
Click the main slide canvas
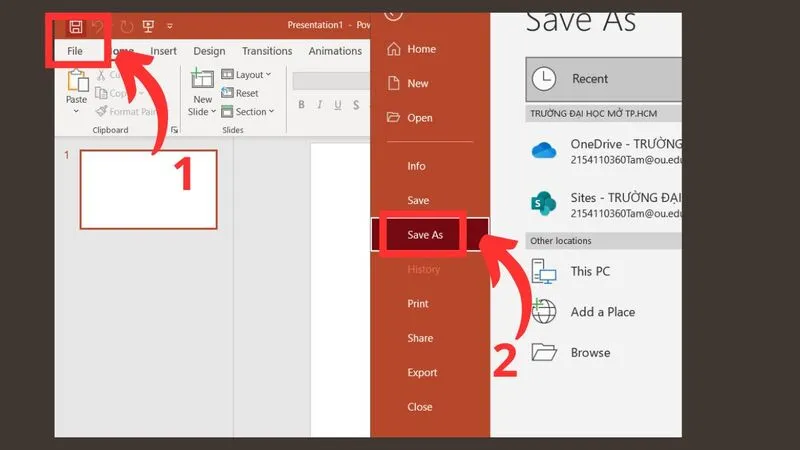[x=340, y=290]
